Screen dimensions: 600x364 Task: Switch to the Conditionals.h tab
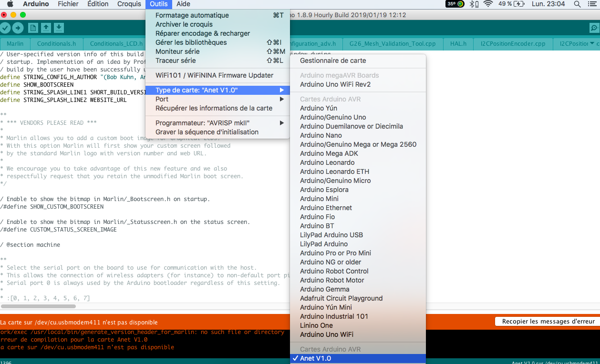point(57,44)
